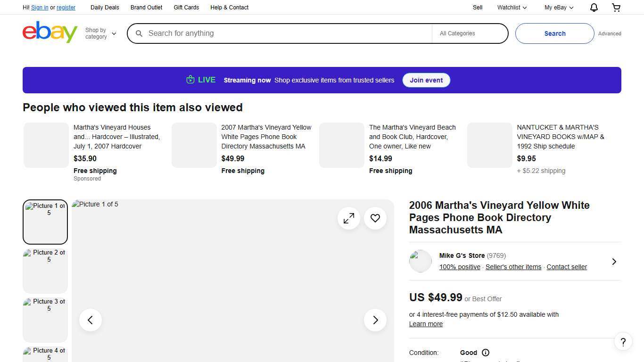Open the help question mark button

coord(623,342)
